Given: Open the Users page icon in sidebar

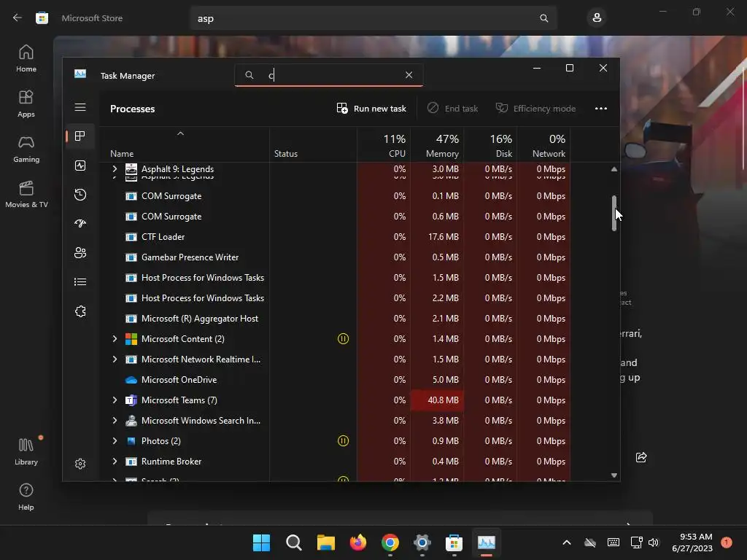Looking at the screenshot, I should coord(80,253).
